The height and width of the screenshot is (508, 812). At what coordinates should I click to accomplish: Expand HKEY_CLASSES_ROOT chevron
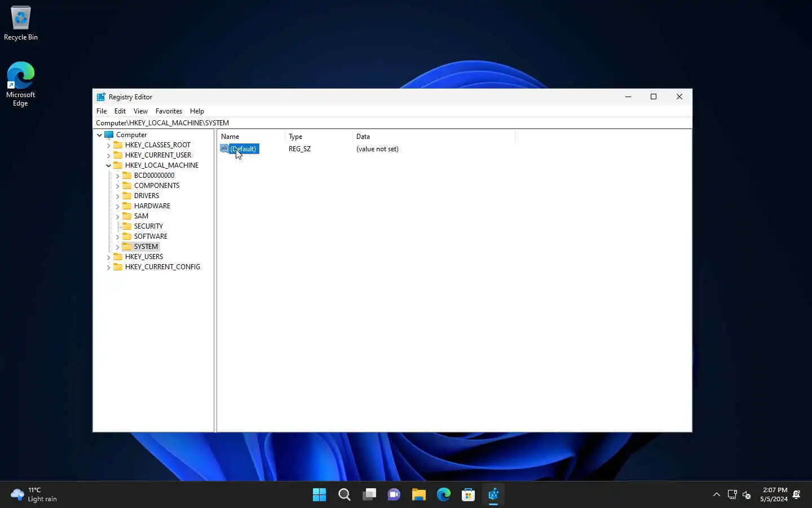[109, 145]
